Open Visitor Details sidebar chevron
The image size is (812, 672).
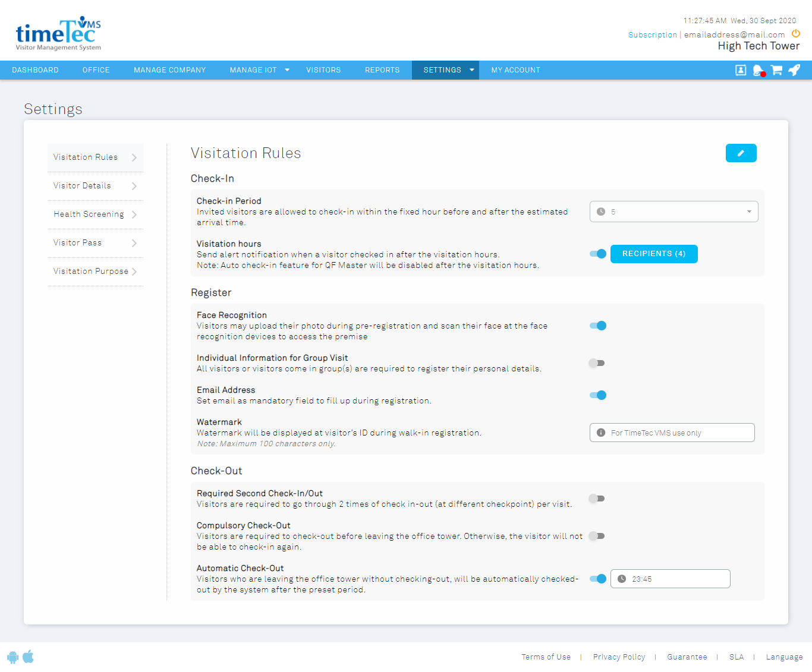coord(134,186)
